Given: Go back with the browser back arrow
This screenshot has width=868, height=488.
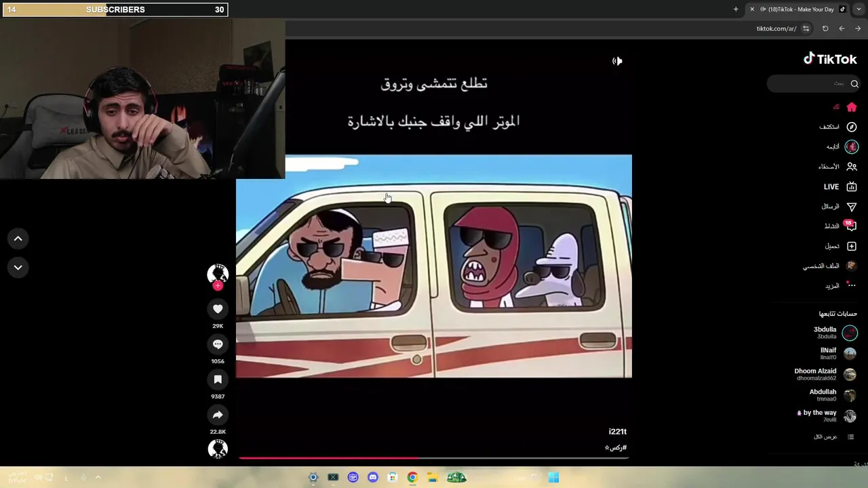Looking at the screenshot, I should pyautogui.click(x=842, y=28).
